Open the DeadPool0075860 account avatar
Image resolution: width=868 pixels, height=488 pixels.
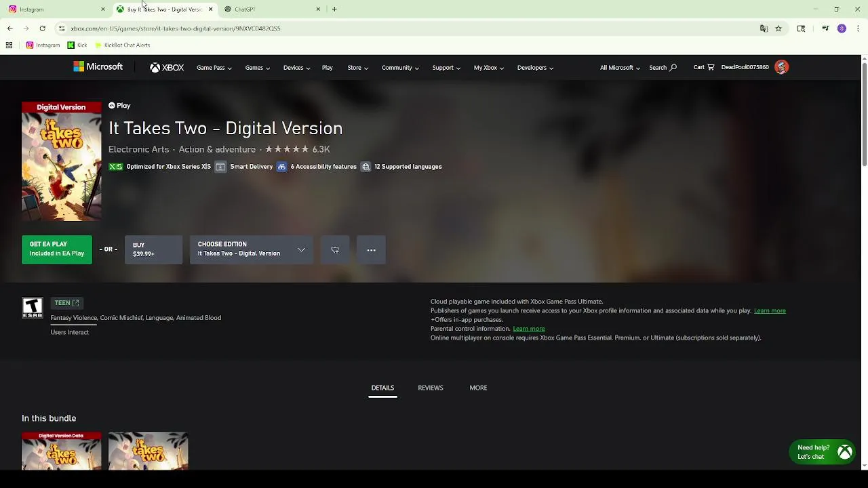coord(781,67)
